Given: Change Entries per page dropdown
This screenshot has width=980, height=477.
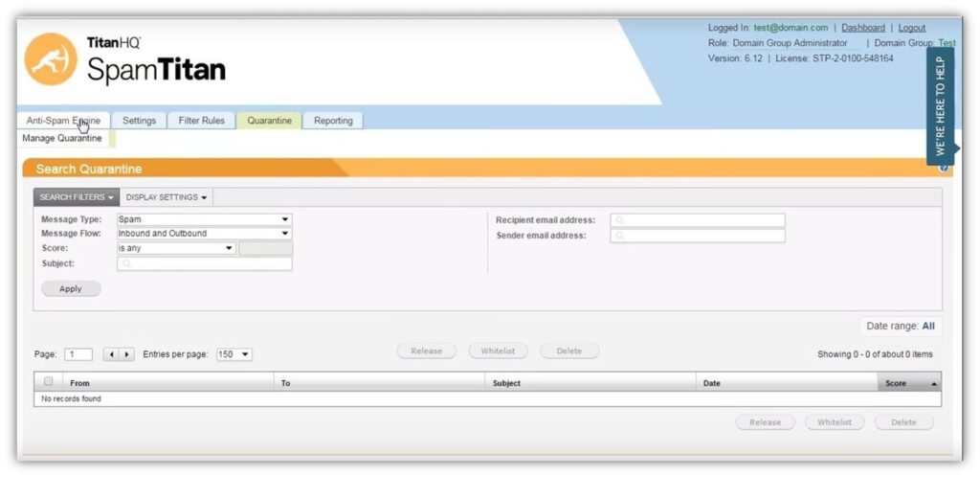Looking at the screenshot, I should [x=234, y=354].
